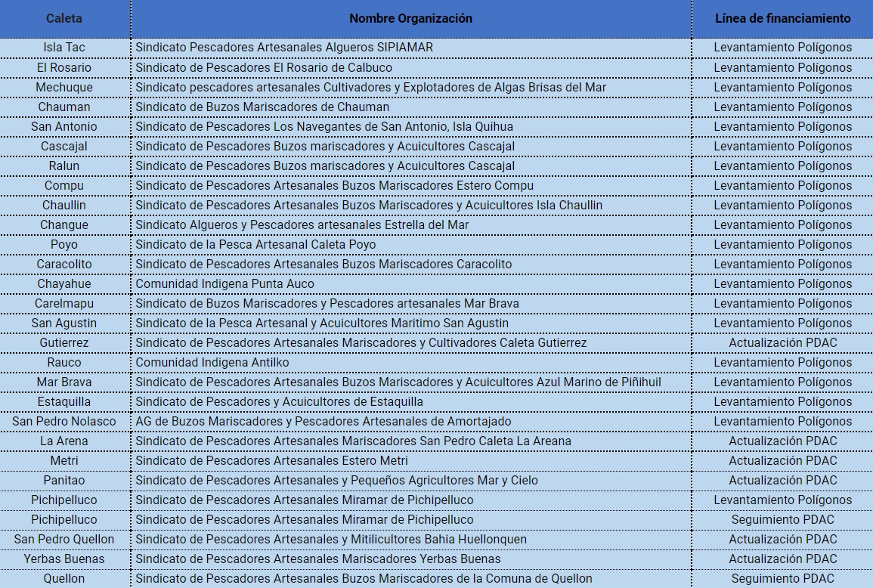Click the Poyo caleta cell
Screen dimensions: 873x588
click(64, 244)
